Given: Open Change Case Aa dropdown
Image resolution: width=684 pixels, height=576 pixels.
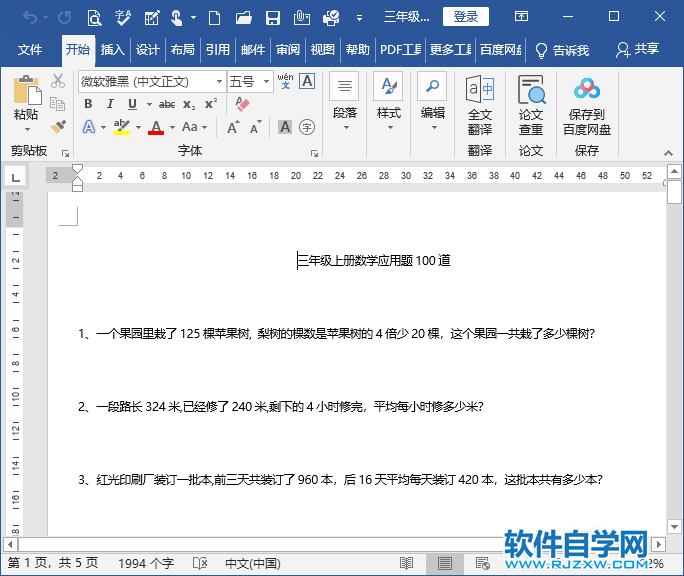Looking at the screenshot, I should tap(194, 127).
